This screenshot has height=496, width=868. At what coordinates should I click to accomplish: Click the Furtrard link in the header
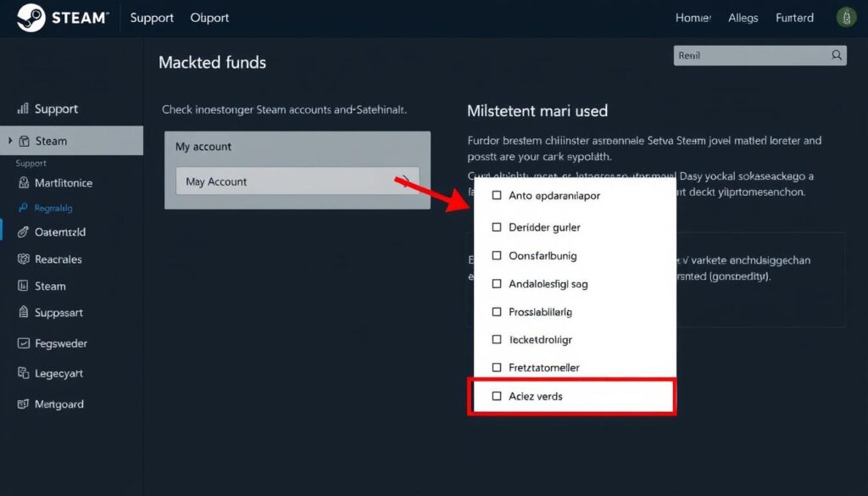[794, 17]
